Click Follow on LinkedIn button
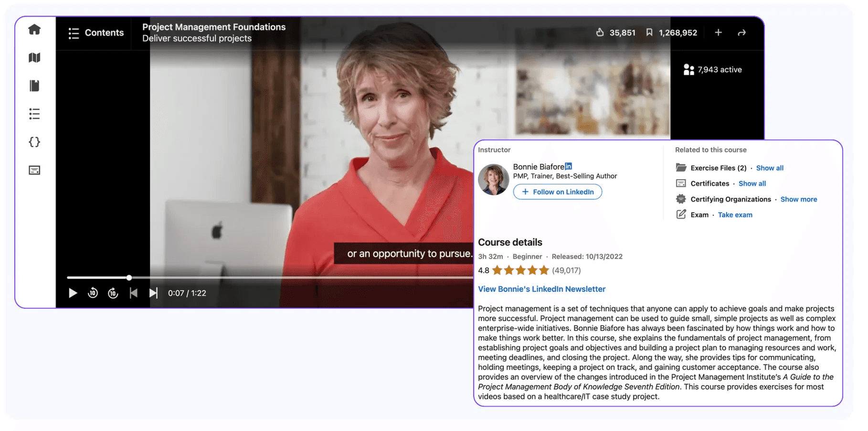868x431 pixels. click(x=557, y=192)
